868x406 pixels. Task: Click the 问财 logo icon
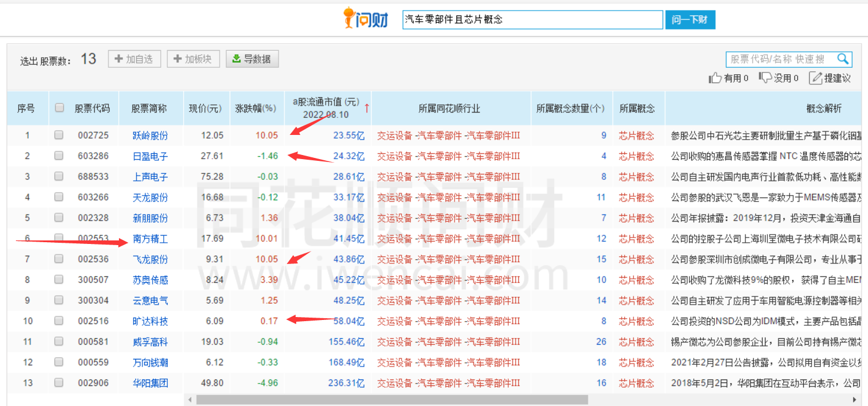pos(366,19)
